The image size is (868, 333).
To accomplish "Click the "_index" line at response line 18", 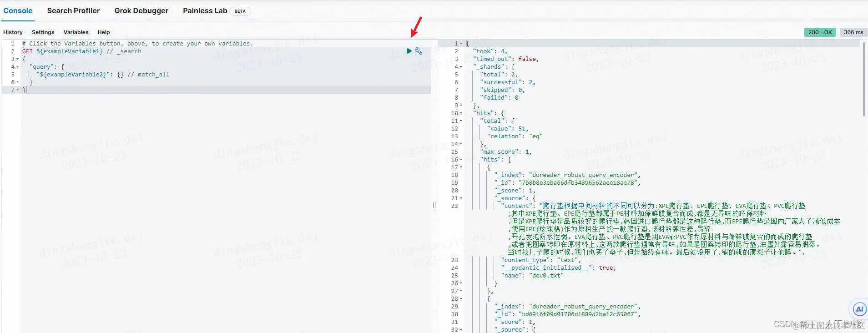I will (567, 175).
